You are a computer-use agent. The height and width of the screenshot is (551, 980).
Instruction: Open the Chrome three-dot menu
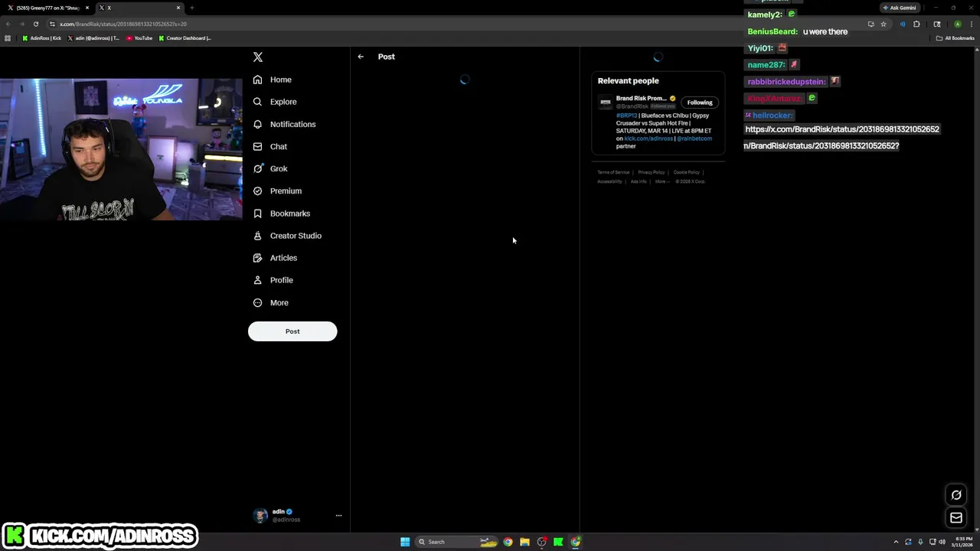(972, 24)
